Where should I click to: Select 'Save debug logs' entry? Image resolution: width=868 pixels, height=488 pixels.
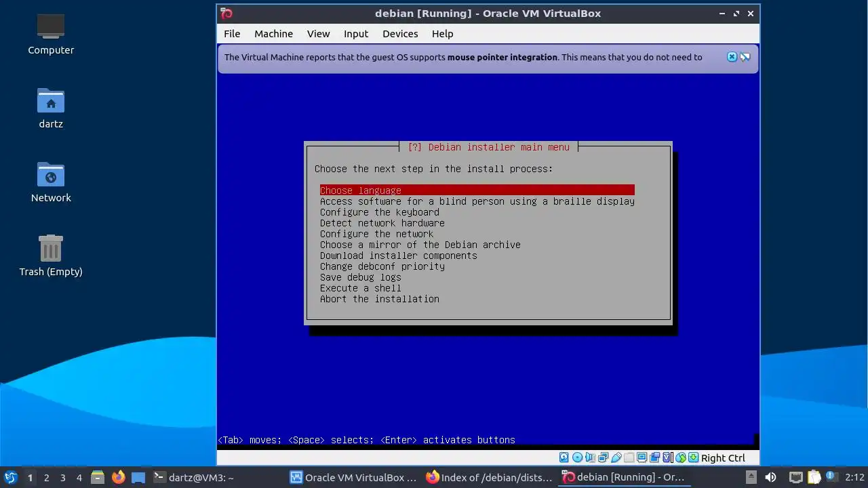(x=361, y=277)
